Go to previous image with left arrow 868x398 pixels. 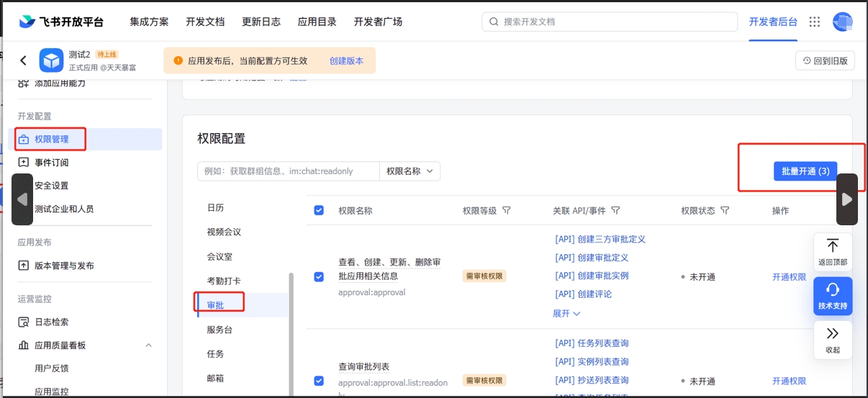point(22,199)
